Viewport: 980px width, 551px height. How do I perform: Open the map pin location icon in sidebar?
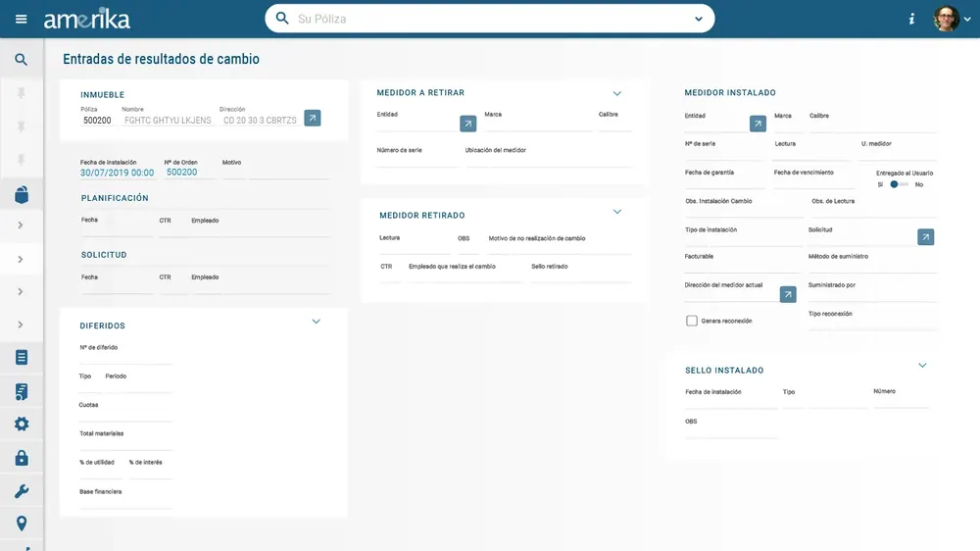pyautogui.click(x=22, y=524)
